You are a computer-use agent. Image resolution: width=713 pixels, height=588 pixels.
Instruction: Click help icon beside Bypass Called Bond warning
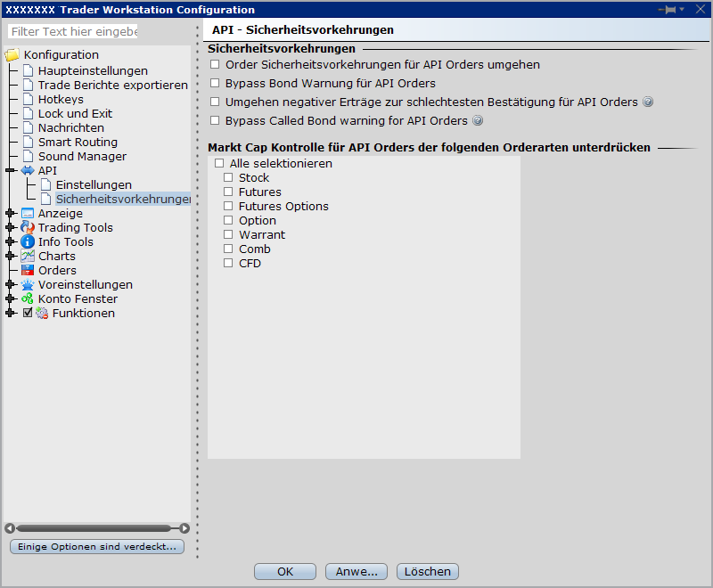[x=478, y=121]
